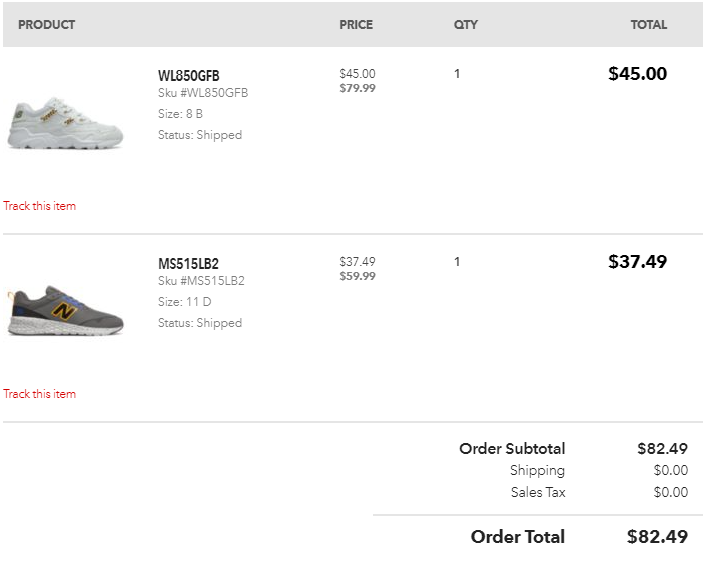Open the WL850GFB product title
This screenshot has height=572, width=712.
pos(188,75)
